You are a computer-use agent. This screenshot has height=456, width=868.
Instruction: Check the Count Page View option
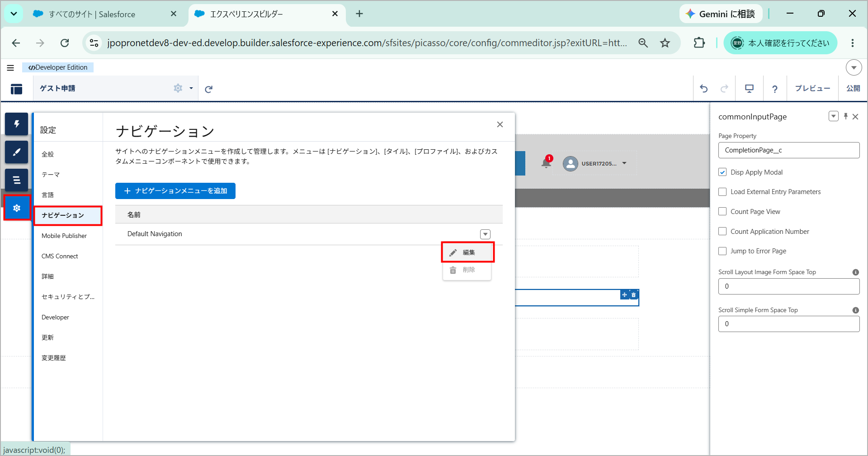click(722, 212)
